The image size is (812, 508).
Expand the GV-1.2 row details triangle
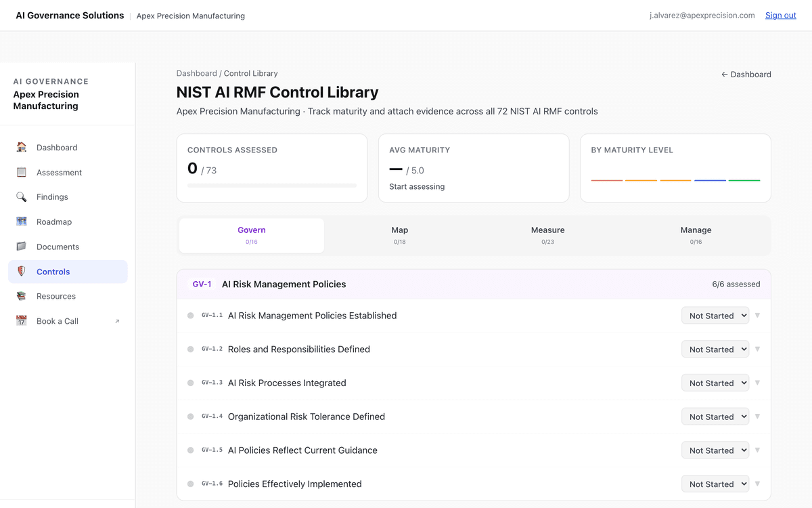757,350
